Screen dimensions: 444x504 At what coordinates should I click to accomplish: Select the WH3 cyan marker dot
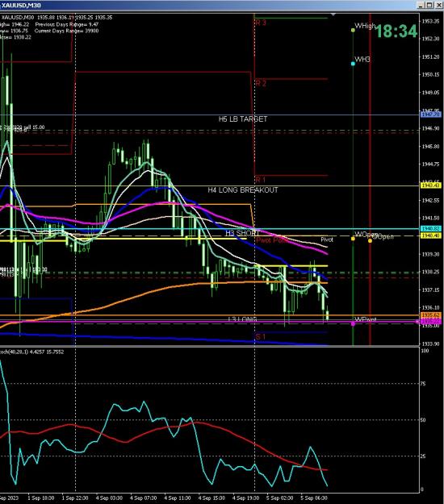click(353, 64)
